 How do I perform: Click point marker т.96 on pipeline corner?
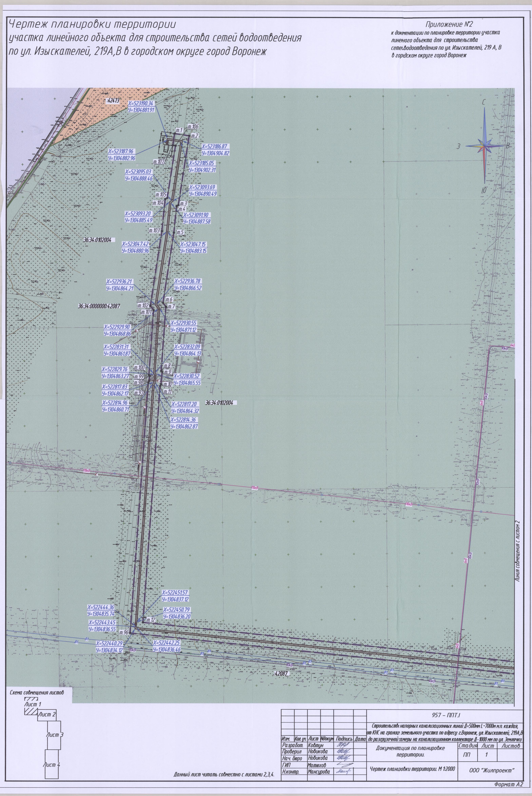pos(124,633)
